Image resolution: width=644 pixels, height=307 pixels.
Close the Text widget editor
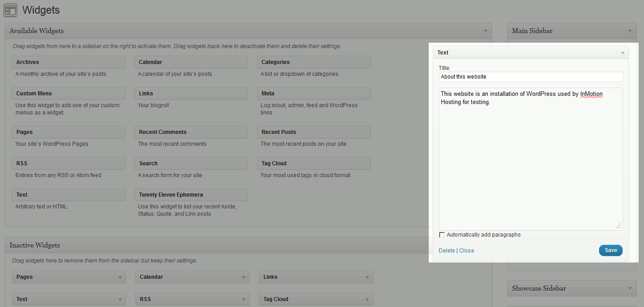click(466, 250)
